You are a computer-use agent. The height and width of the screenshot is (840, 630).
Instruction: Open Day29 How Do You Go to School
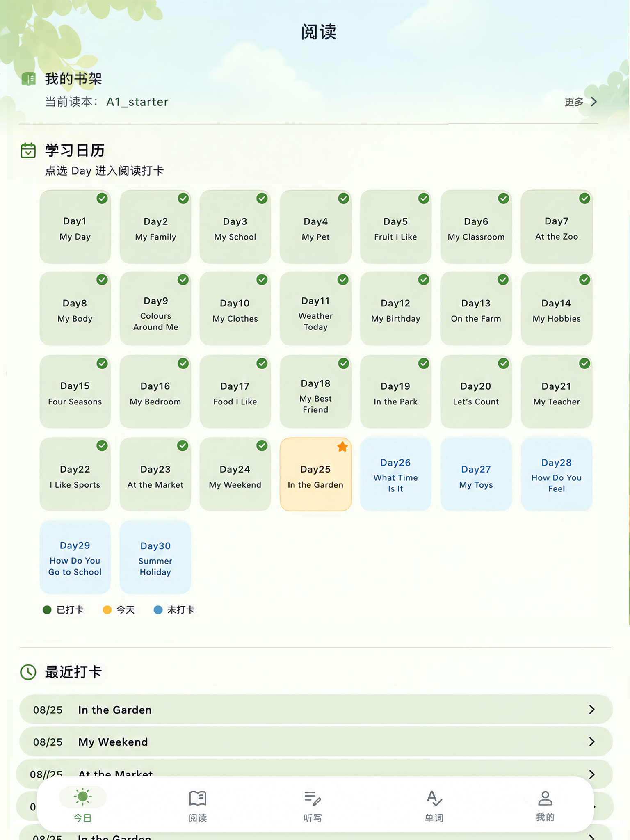tap(75, 557)
